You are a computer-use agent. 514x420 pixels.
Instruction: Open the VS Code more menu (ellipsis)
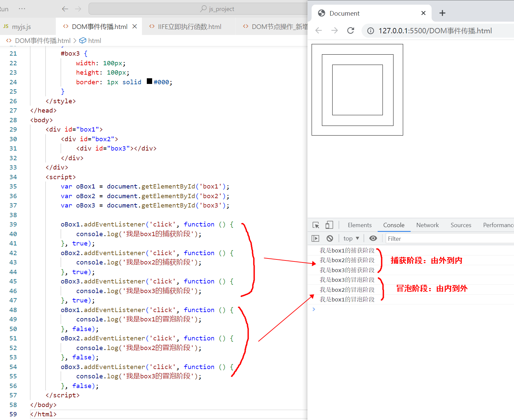pos(22,9)
